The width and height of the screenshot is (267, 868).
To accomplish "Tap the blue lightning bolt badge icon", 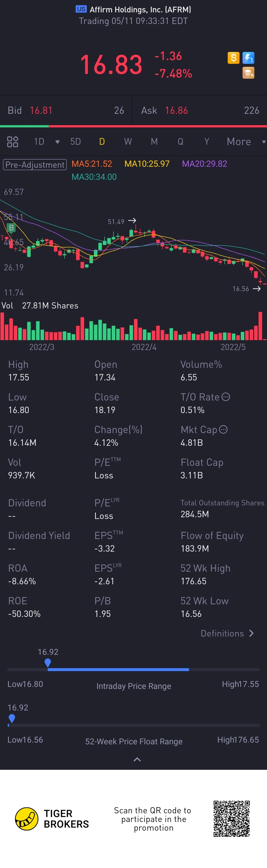I will point(248,58).
